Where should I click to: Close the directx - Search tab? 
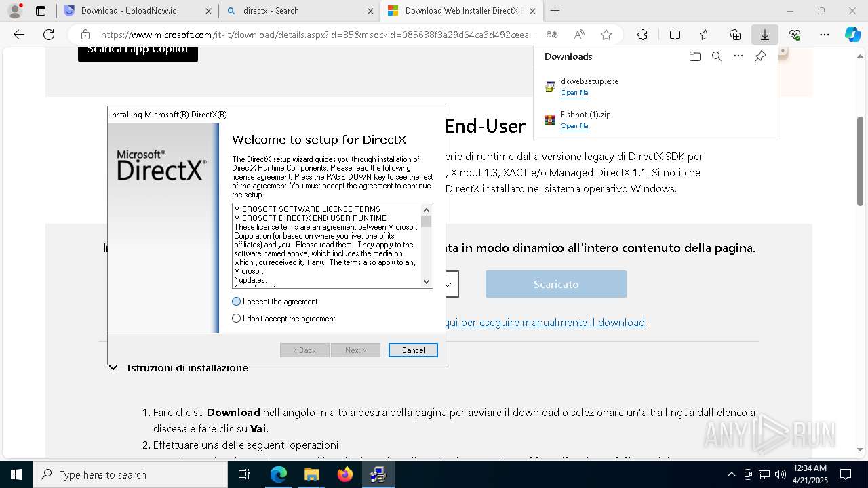point(370,11)
